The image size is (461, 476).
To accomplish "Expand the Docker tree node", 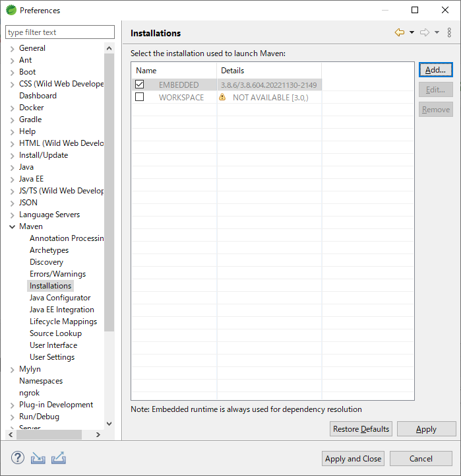I will (x=12, y=108).
